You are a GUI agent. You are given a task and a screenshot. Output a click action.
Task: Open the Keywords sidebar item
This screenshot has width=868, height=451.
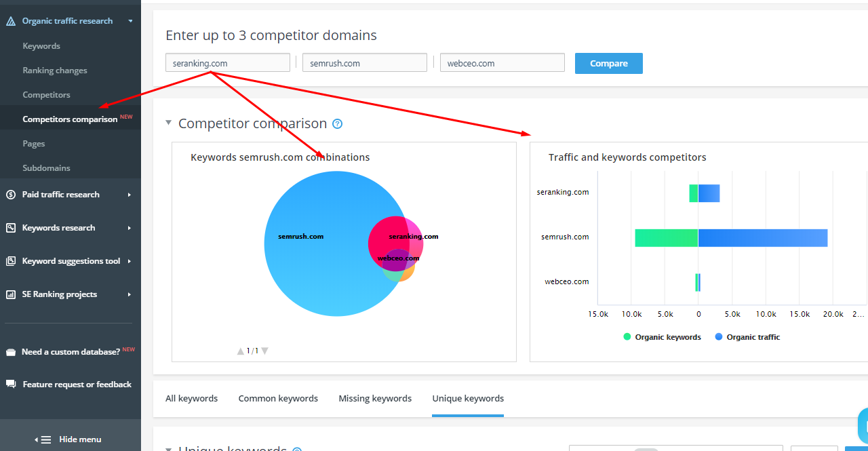pos(41,46)
